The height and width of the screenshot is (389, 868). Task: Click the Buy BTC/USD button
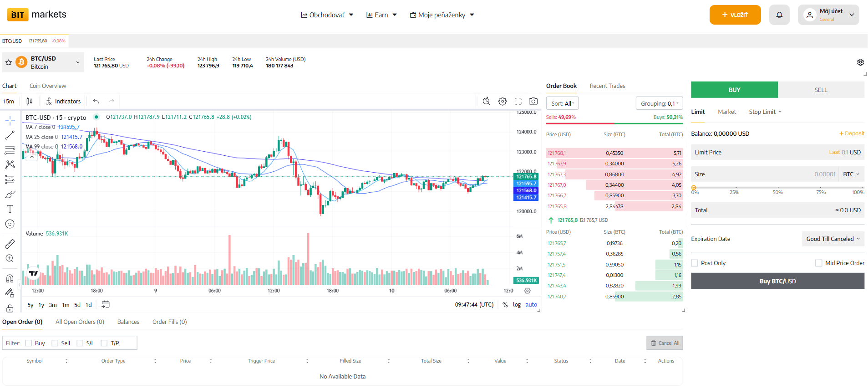[777, 282]
